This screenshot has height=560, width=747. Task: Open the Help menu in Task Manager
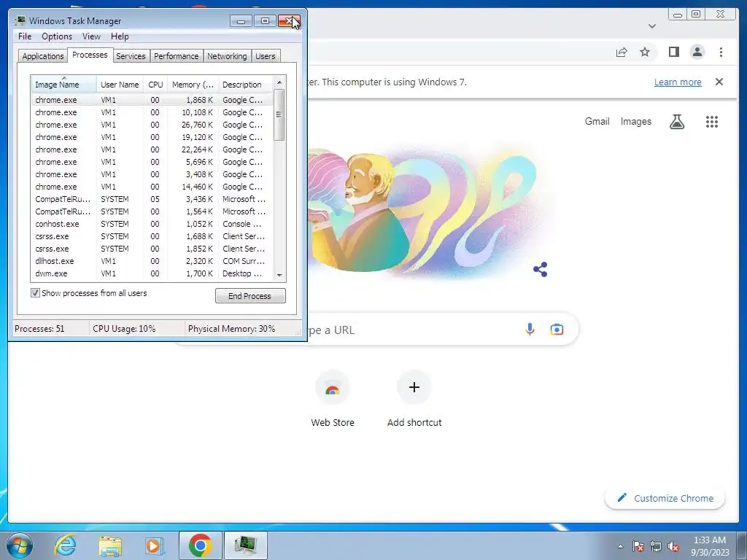click(x=120, y=36)
